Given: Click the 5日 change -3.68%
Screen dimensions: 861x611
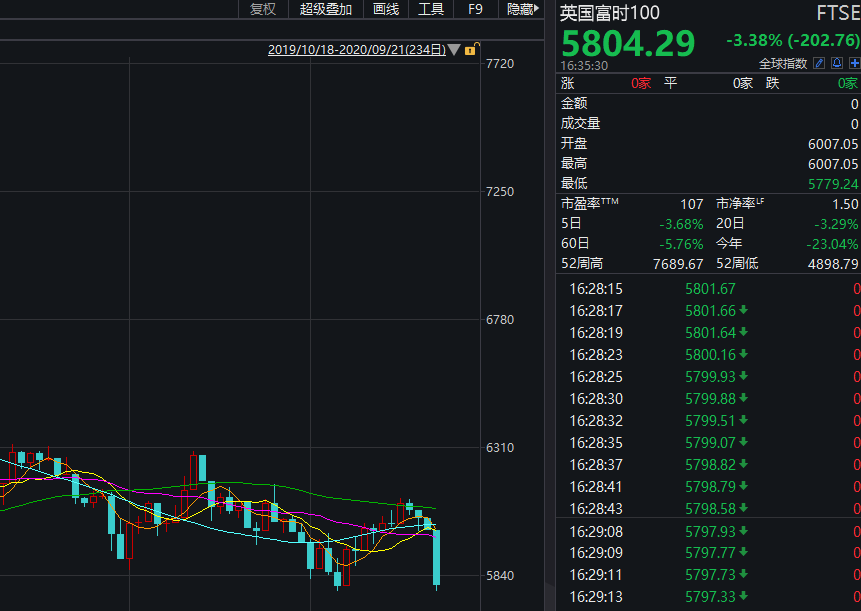Looking at the screenshot, I should click(681, 224).
